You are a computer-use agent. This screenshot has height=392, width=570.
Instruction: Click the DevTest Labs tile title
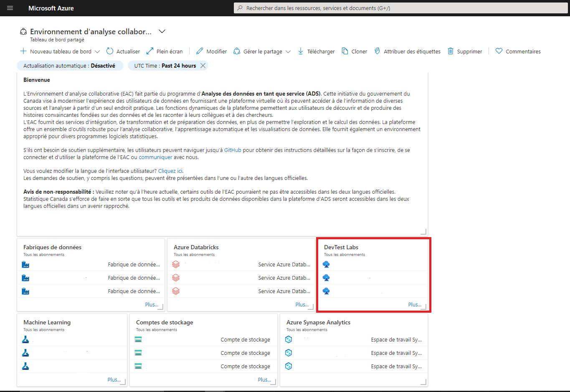341,247
